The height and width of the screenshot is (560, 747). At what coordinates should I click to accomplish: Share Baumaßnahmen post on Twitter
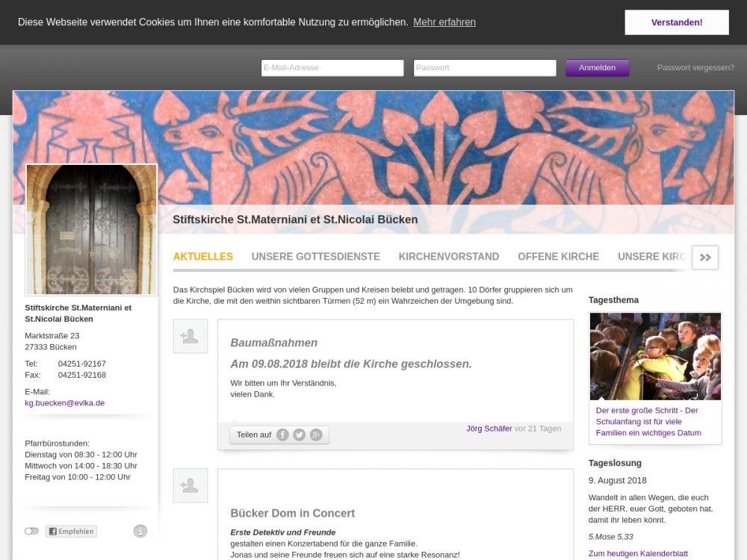click(x=299, y=435)
